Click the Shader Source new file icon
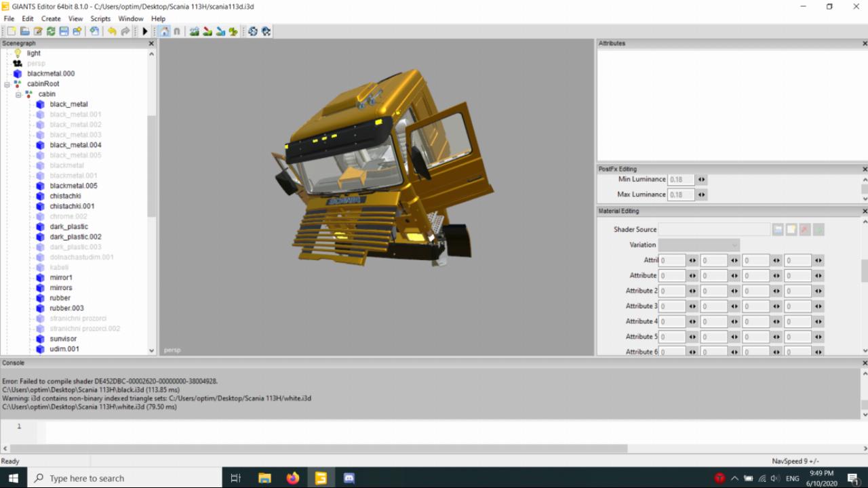868x488 pixels. point(791,230)
